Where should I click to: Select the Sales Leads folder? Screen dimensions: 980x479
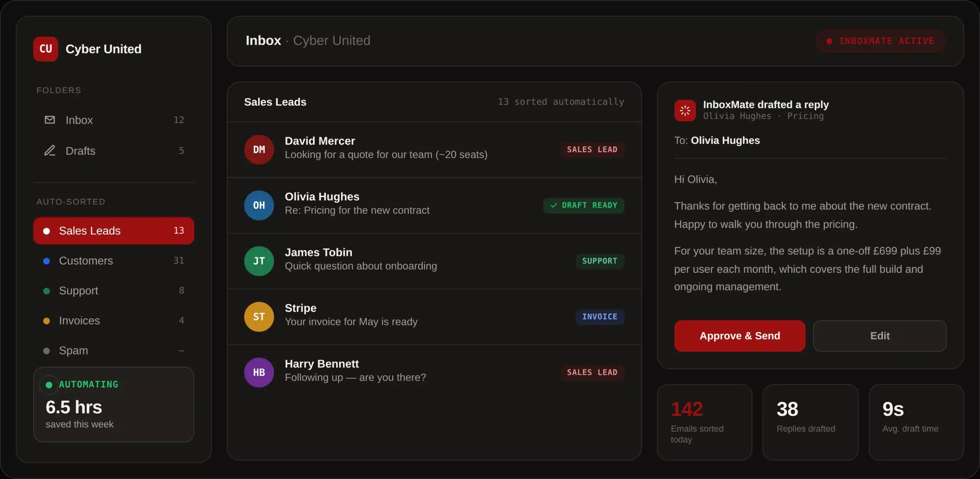(x=114, y=231)
